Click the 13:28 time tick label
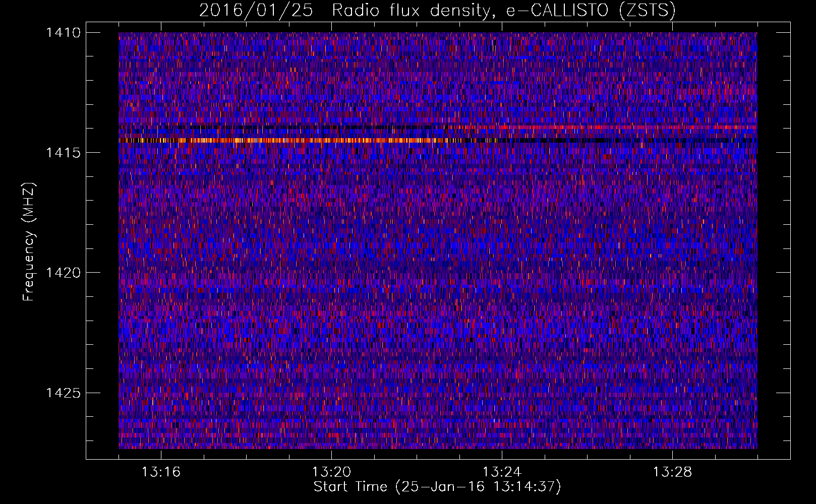Screen dimensions: 816x504 click(x=673, y=472)
